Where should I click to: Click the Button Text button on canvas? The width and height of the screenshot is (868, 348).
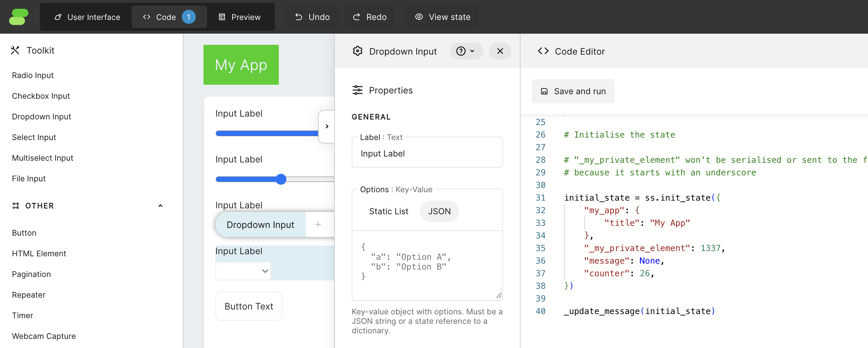(249, 306)
